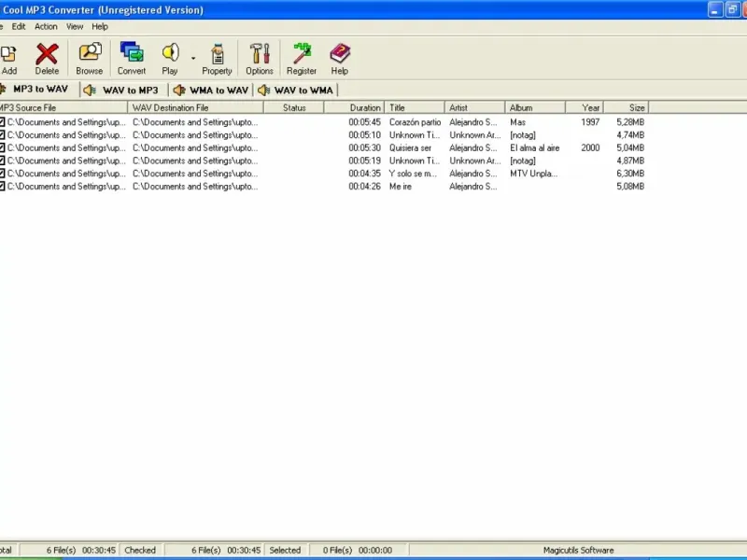The image size is (747, 560).
Task: Sort by the MP3 Source File column header
Action: 63,107
